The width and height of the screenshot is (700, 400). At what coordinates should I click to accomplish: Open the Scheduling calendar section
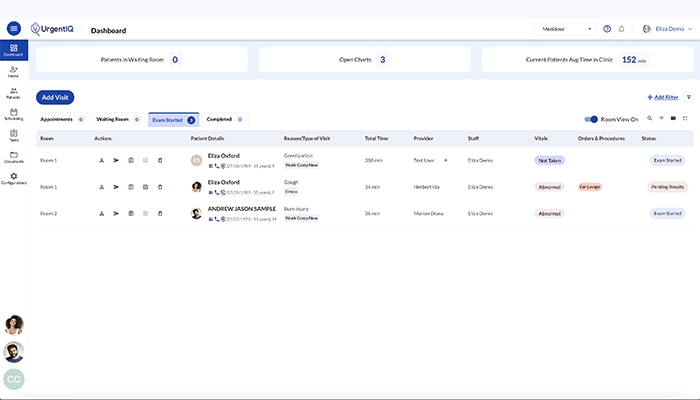tap(13, 114)
